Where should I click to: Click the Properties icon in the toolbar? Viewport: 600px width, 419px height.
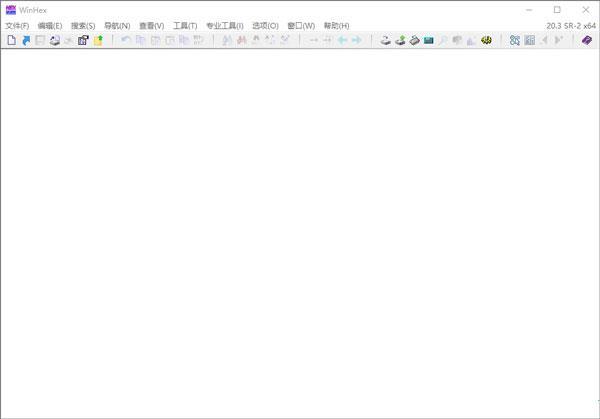coord(84,41)
